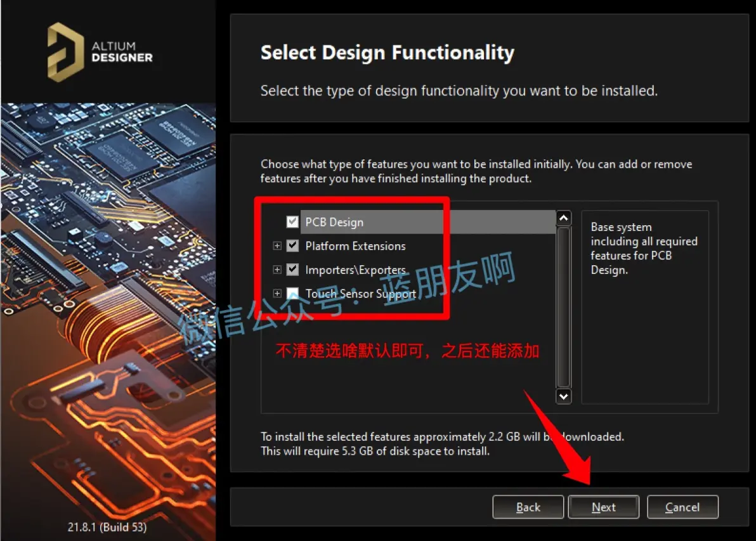Viewport: 756px width, 541px height.
Task: Click the Altium Designer logo
Action: (x=100, y=53)
